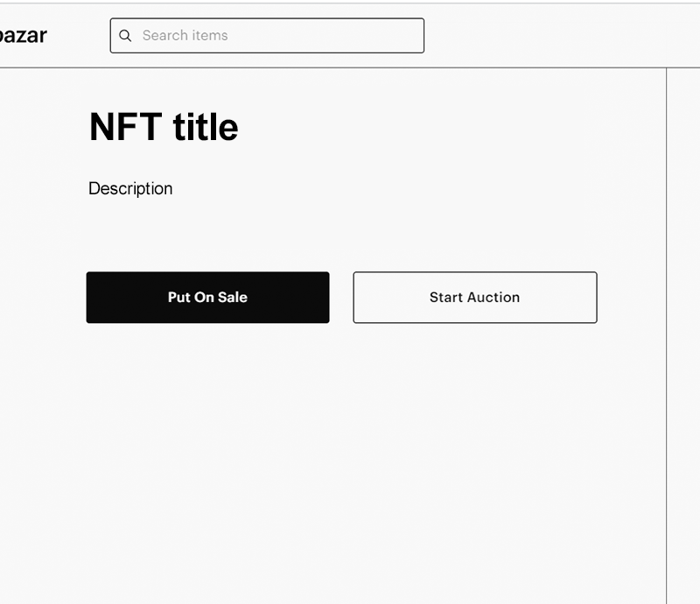Click the narrow panel right of the divider
Viewport: 700px width, 604px height.
click(x=684, y=335)
